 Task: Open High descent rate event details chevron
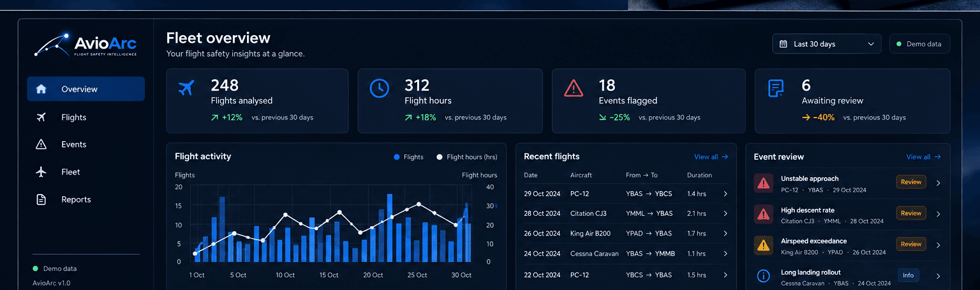click(x=938, y=214)
